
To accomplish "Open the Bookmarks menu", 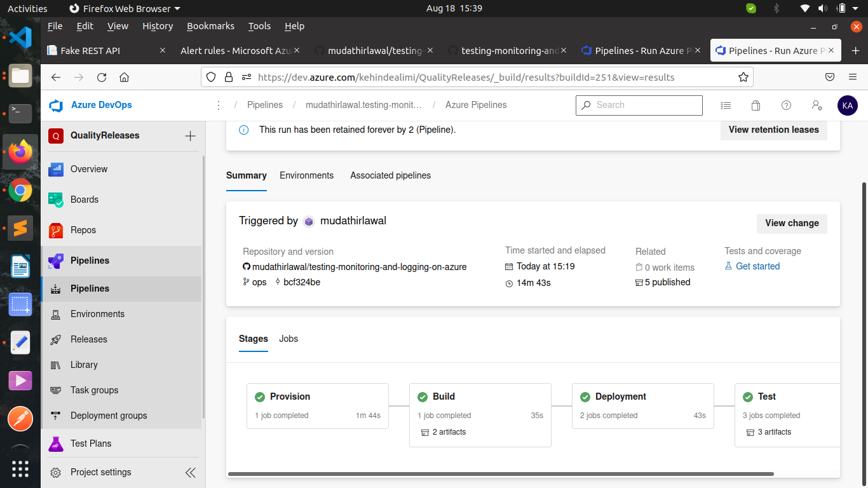I will click(x=210, y=26).
